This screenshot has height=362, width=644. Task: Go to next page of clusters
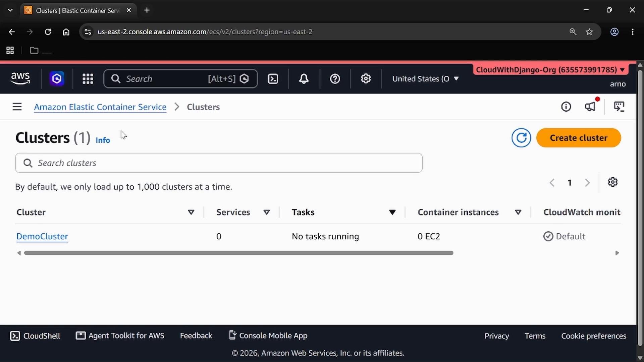pos(587,183)
